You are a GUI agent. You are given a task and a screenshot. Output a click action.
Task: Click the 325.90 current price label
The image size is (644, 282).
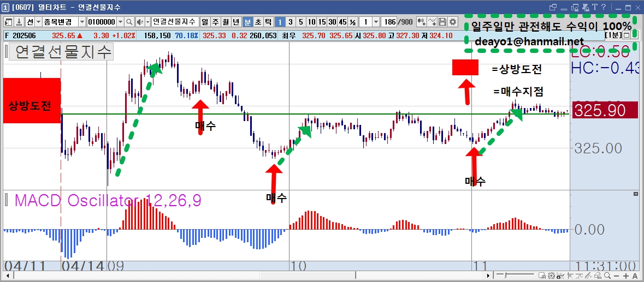point(605,110)
